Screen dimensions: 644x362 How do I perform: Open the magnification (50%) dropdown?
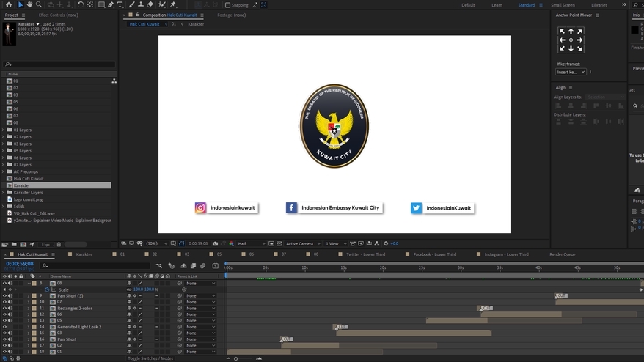pyautogui.click(x=157, y=243)
